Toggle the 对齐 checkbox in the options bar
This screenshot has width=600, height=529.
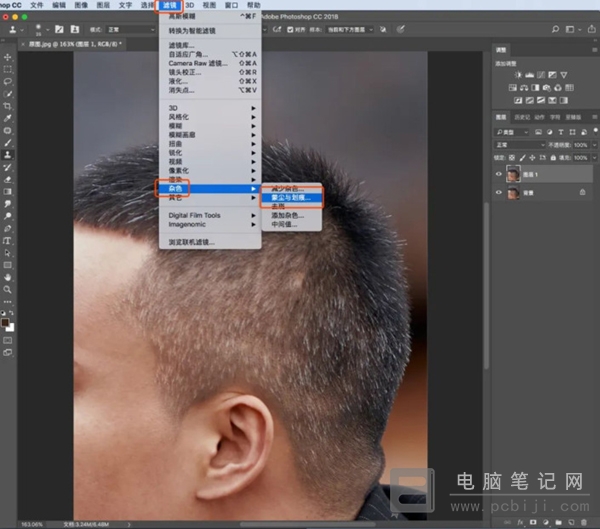point(290,29)
